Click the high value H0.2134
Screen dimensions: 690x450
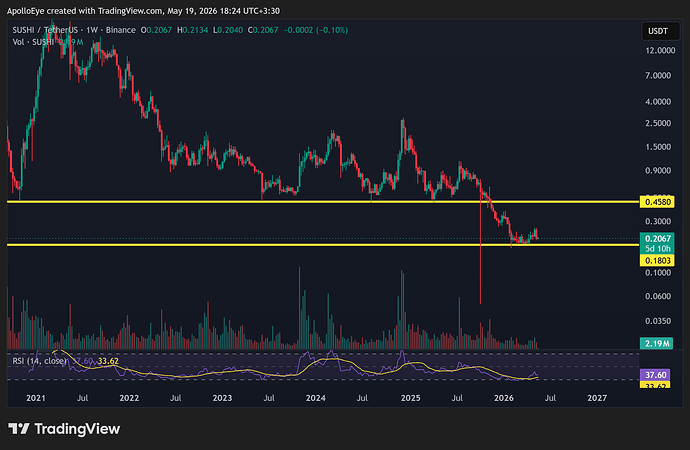tap(193, 30)
